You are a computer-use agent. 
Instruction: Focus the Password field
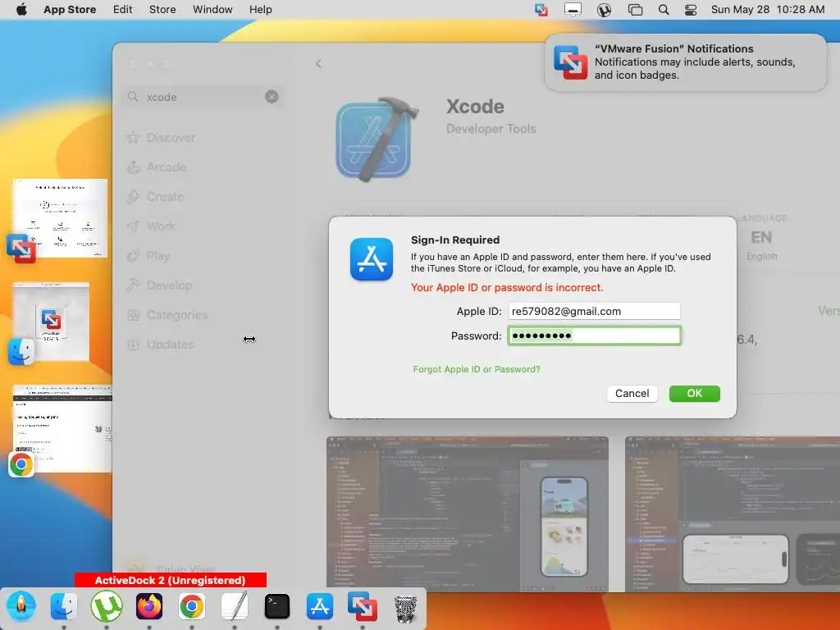(594, 336)
